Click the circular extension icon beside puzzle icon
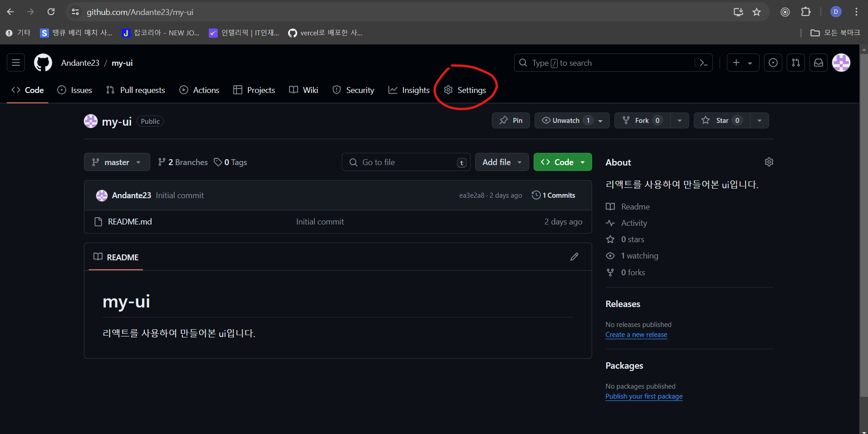Viewport: 868px width, 434px height. tap(785, 12)
